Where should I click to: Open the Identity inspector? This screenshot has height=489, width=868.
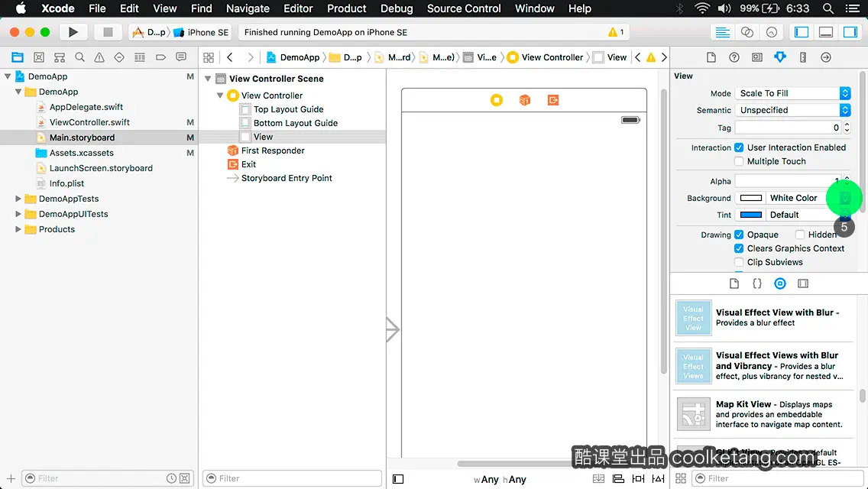tap(756, 57)
